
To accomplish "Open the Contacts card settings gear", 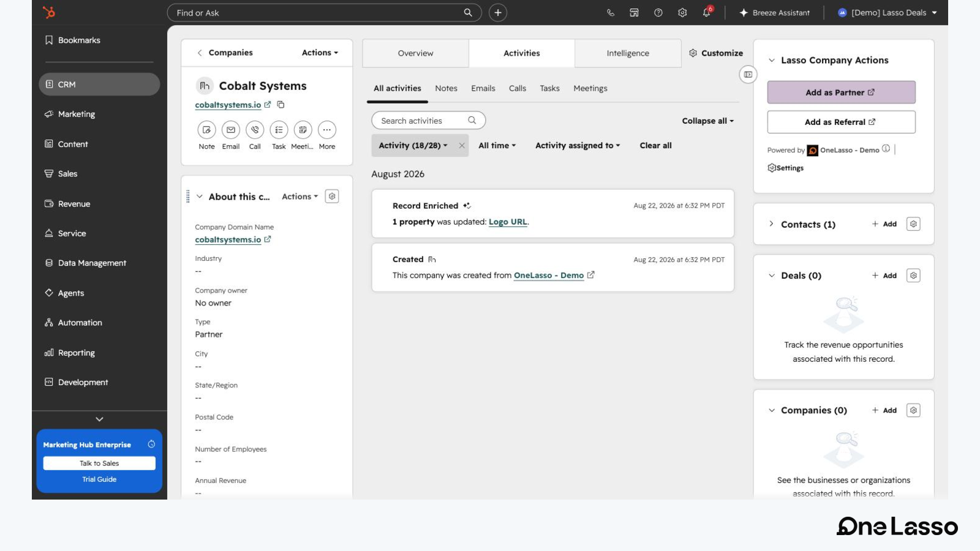I will tap(913, 224).
